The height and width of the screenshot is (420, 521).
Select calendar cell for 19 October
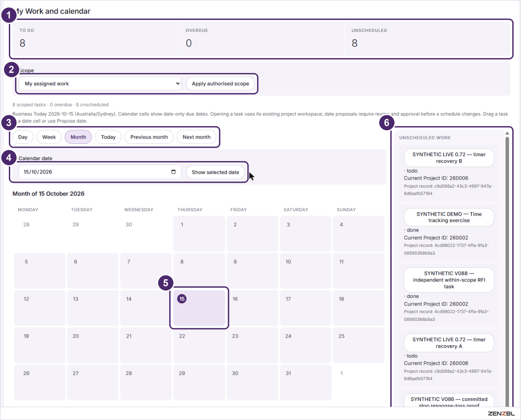tap(39, 345)
